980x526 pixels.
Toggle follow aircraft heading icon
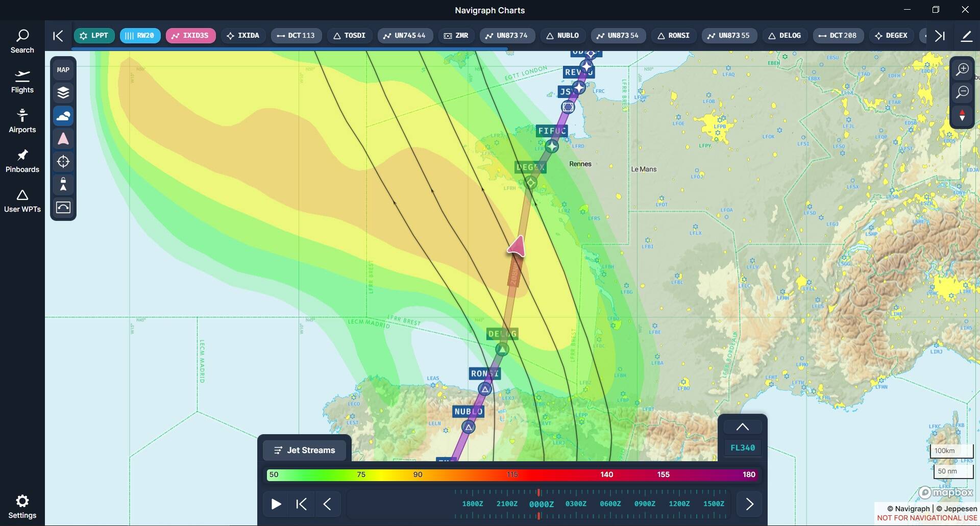pyautogui.click(x=63, y=184)
